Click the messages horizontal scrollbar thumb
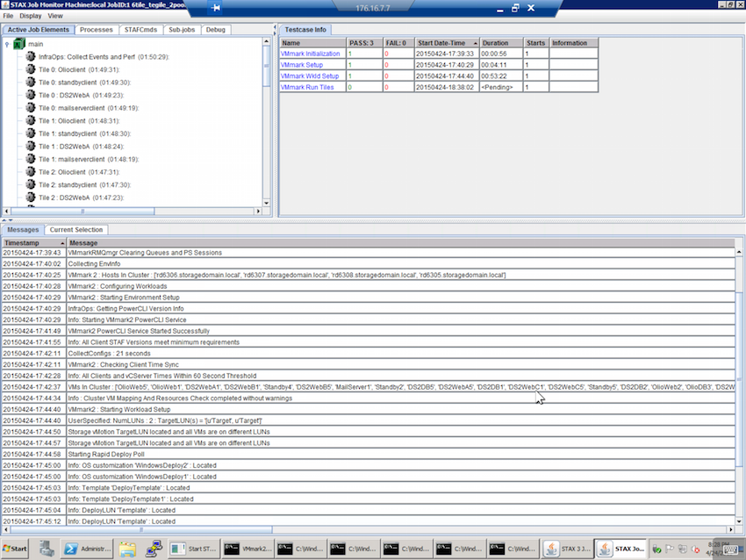746x560 pixels. (x=141, y=529)
